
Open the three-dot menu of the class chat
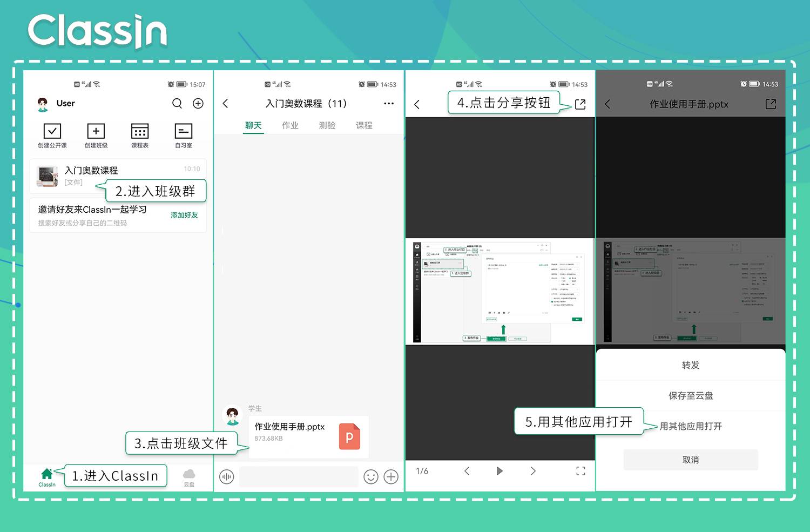coord(389,103)
